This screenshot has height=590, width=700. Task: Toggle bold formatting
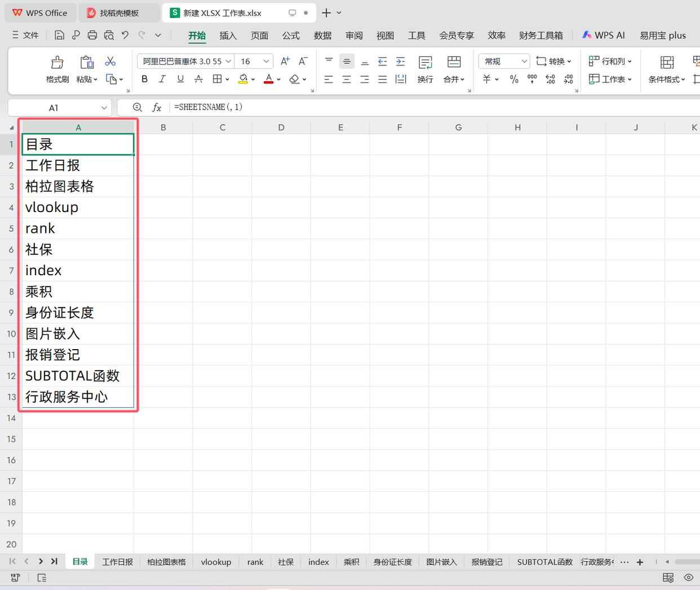(144, 79)
